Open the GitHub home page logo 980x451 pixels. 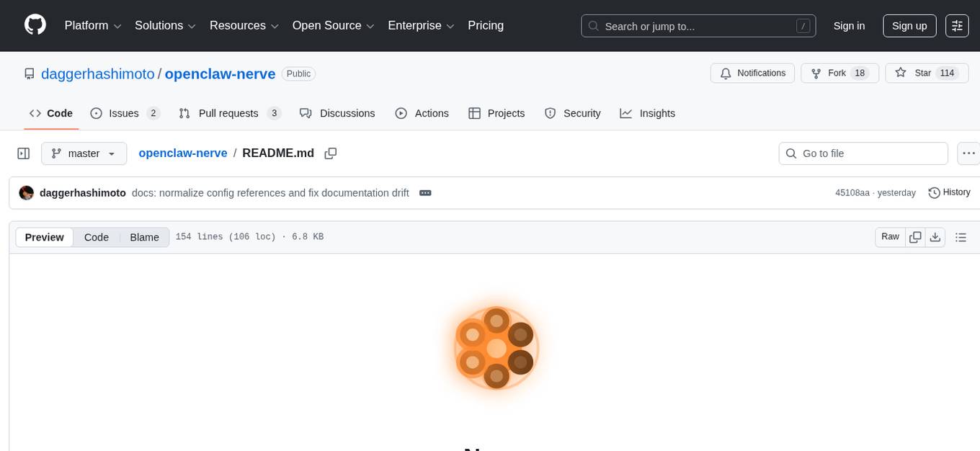(x=35, y=25)
